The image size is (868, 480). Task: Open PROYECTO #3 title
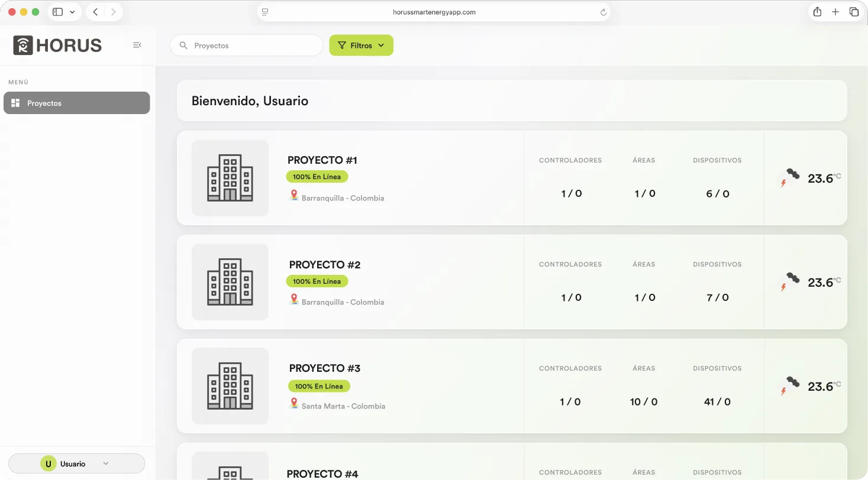tap(325, 368)
